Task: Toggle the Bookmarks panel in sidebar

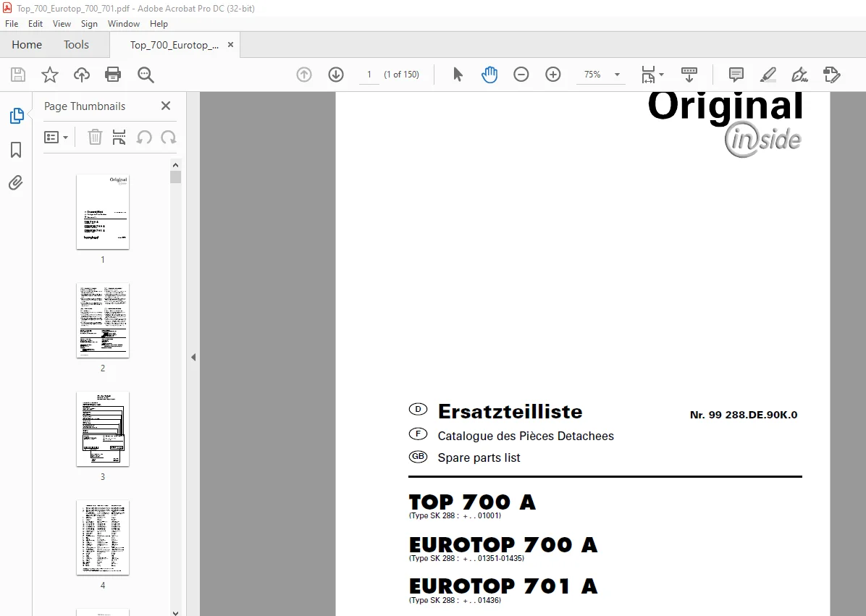Action: pyautogui.click(x=16, y=150)
